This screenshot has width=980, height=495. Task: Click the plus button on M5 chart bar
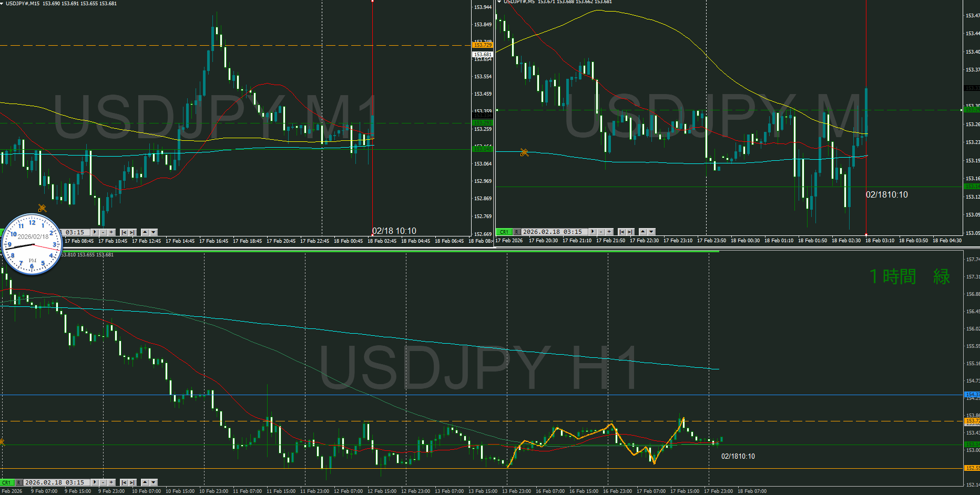pyautogui.click(x=609, y=232)
